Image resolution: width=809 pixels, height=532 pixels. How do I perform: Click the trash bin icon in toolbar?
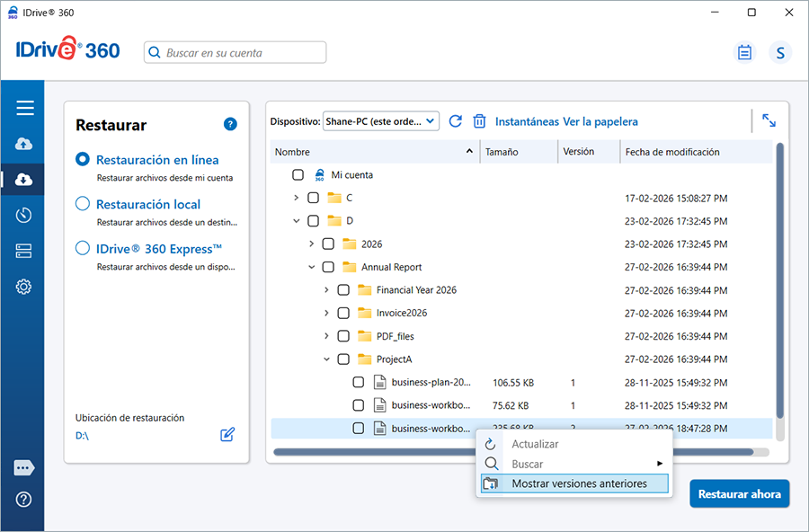click(x=480, y=121)
